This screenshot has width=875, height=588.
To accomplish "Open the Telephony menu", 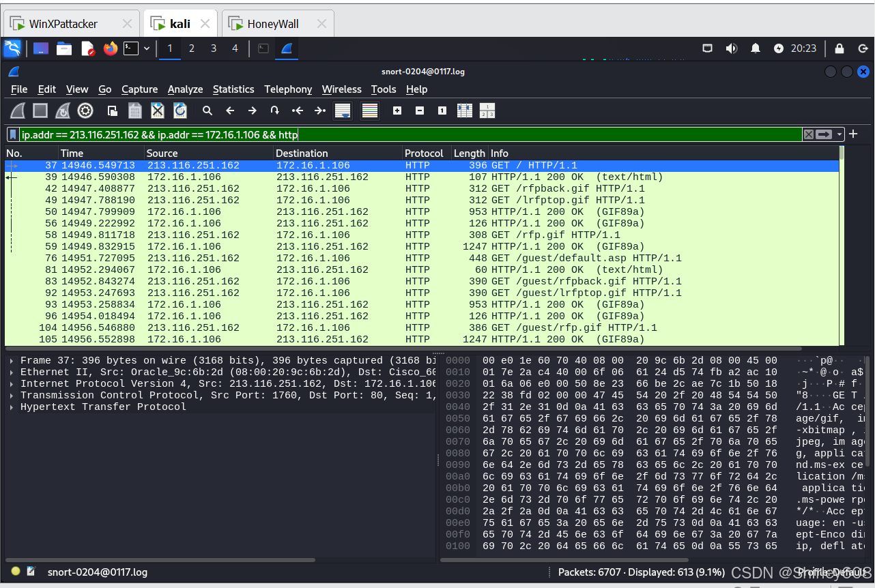I will [288, 89].
